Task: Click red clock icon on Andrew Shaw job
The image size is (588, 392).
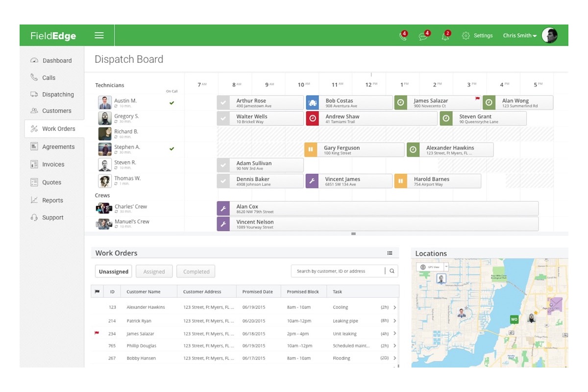Action: coord(313,119)
